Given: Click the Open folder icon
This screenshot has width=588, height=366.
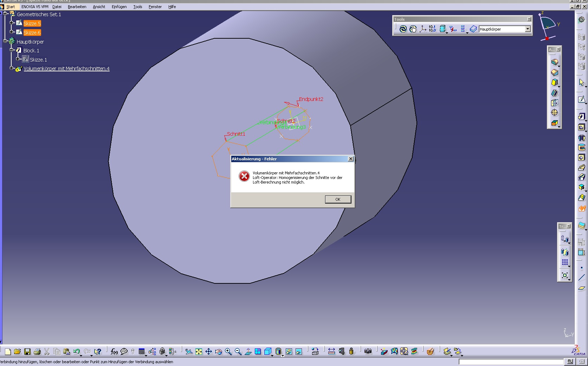Looking at the screenshot, I should tap(18, 352).
